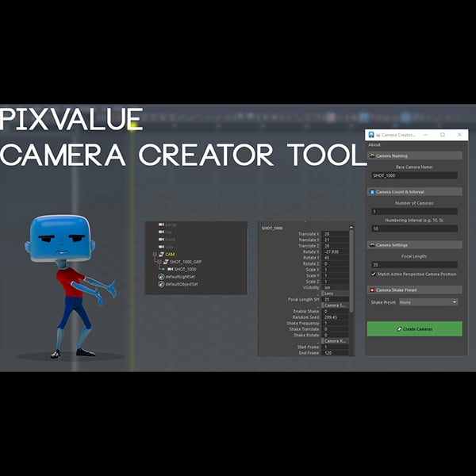Click the Translate X value field
The image size is (476, 476).
335,234
